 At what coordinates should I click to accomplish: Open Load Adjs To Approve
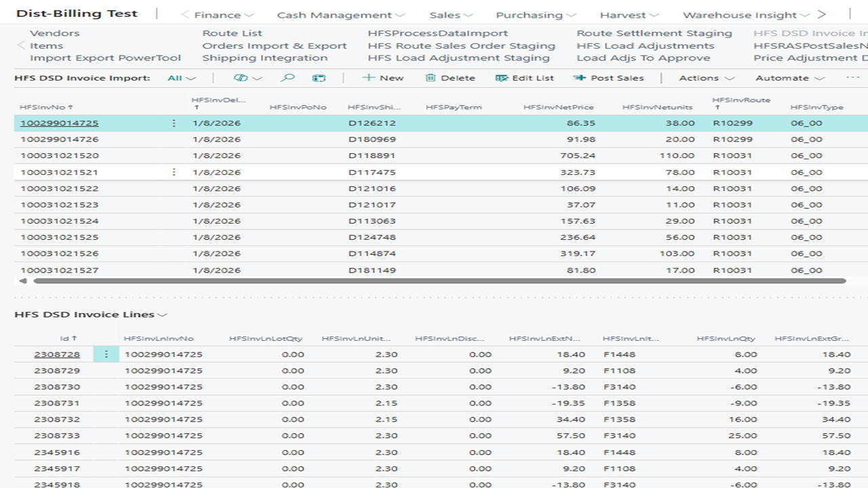pyautogui.click(x=643, y=58)
